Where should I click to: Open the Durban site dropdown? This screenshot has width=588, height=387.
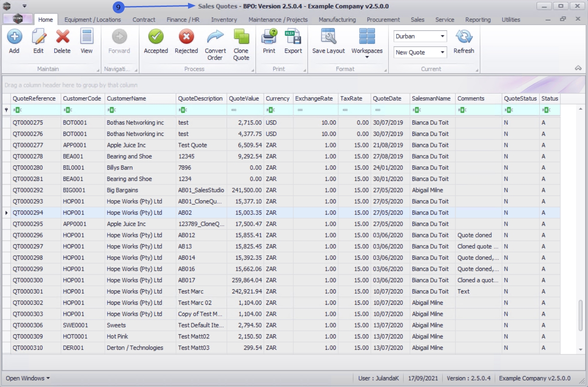[442, 36]
